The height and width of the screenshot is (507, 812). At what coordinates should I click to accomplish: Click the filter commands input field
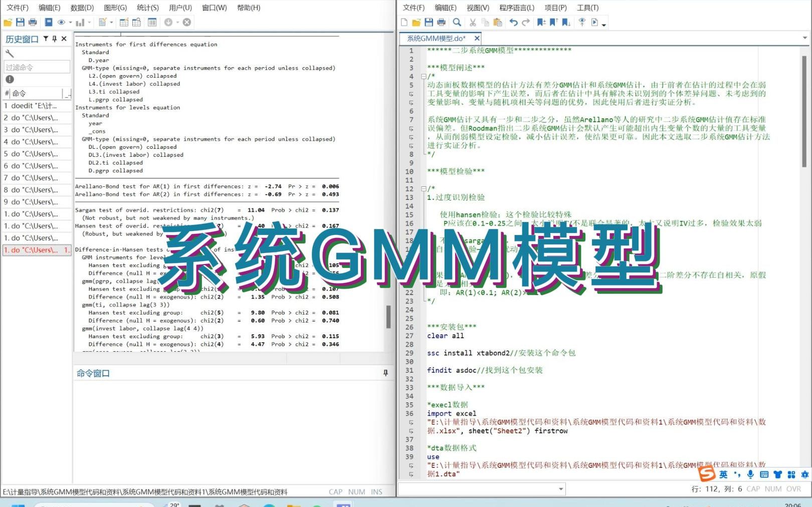tap(37, 67)
